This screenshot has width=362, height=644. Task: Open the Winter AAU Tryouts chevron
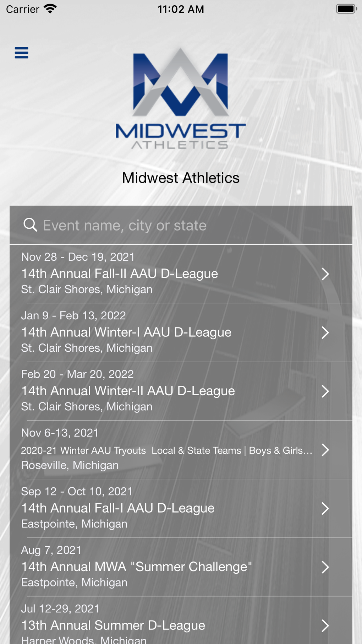[x=325, y=450]
